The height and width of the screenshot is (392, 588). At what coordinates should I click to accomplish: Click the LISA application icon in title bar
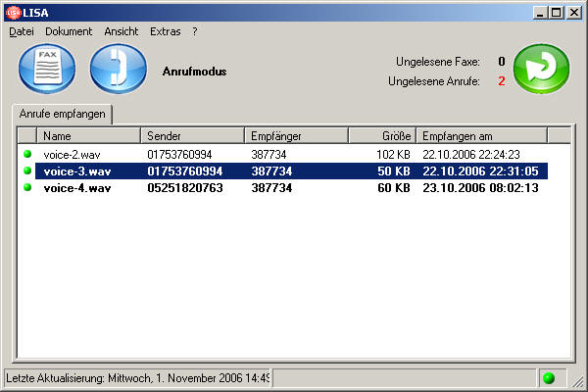[x=13, y=12]
